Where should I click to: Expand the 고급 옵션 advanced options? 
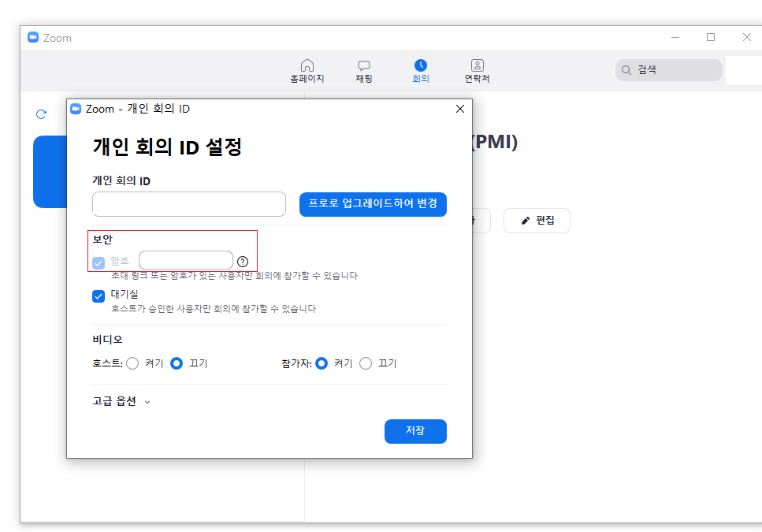[121, 401]
